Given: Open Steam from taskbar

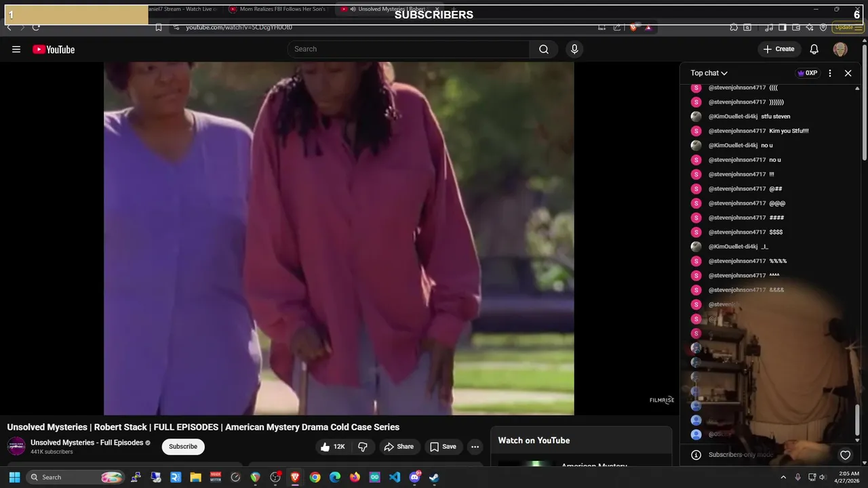Looking at the screenshot, I should pyautogui.click(x=434, y=477).
